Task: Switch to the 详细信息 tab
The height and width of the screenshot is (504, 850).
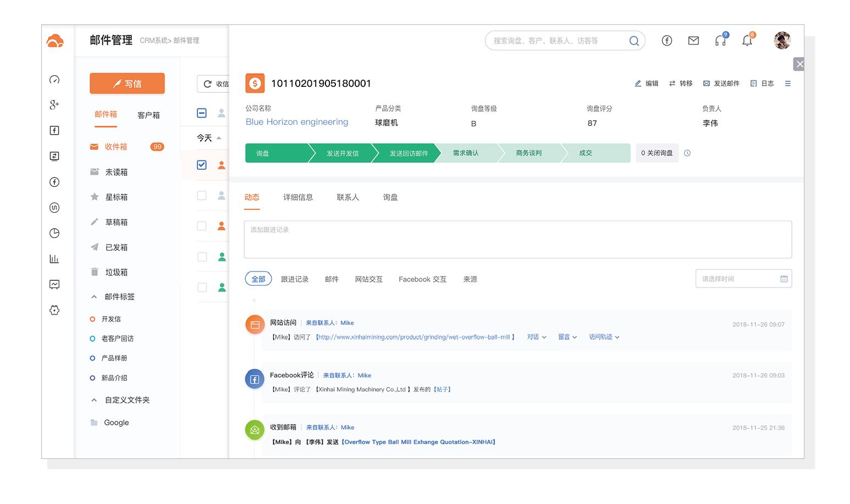Action: click(298, 197)
